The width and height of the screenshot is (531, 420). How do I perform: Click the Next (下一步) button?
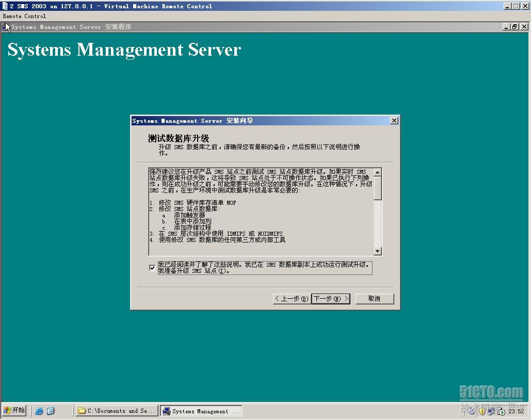[x=330, y=299]
